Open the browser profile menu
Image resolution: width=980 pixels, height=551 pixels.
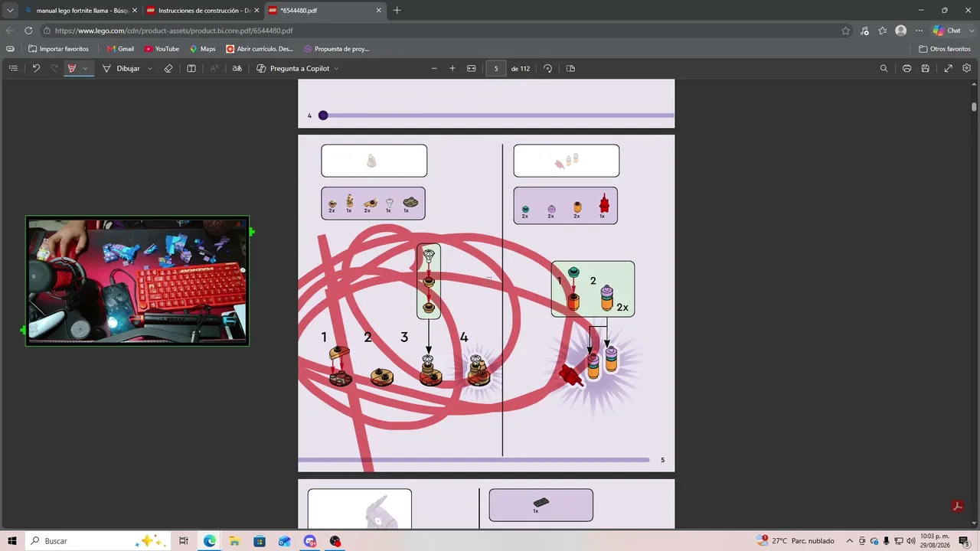pyautogui.click(x=901, y=31)
